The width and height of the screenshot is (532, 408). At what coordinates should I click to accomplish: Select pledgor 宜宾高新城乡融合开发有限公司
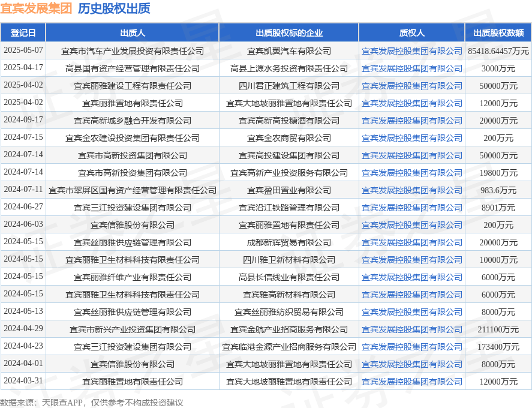(133, 121)
